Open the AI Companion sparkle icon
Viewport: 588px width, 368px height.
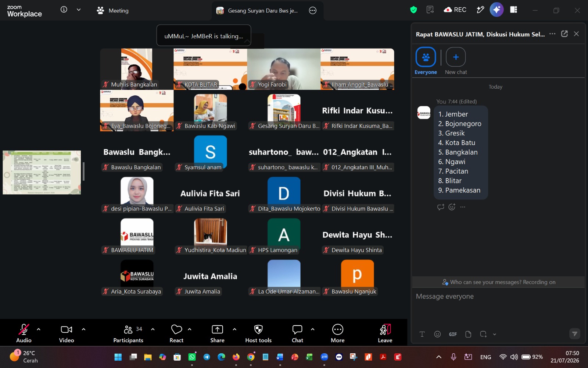(x=496, y=10)
